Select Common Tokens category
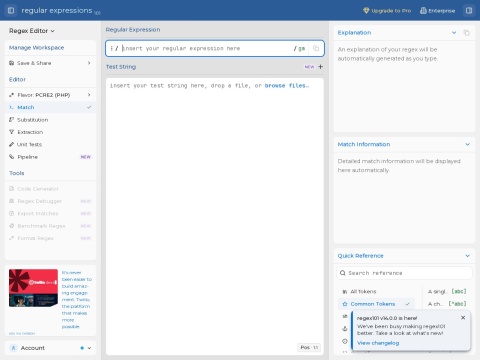Viewport: 480px width, 360px height. pyautogui.click(x=377, y=304)
